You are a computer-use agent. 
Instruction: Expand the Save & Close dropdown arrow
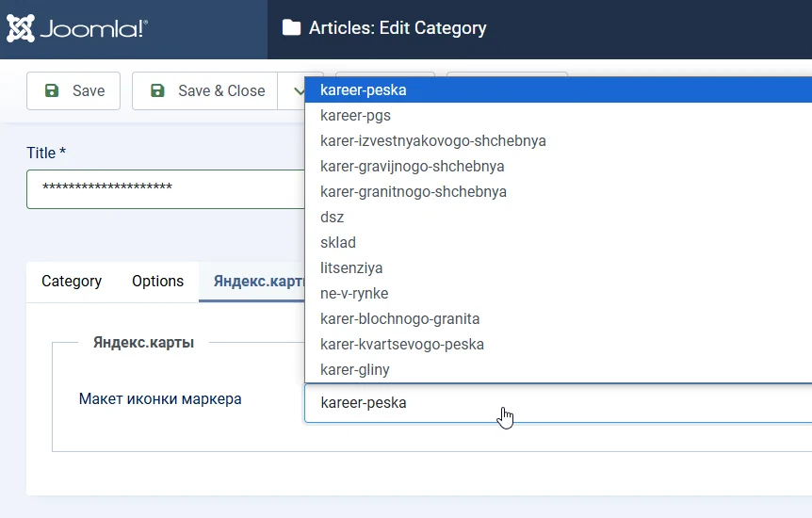(x=299, y=90)
